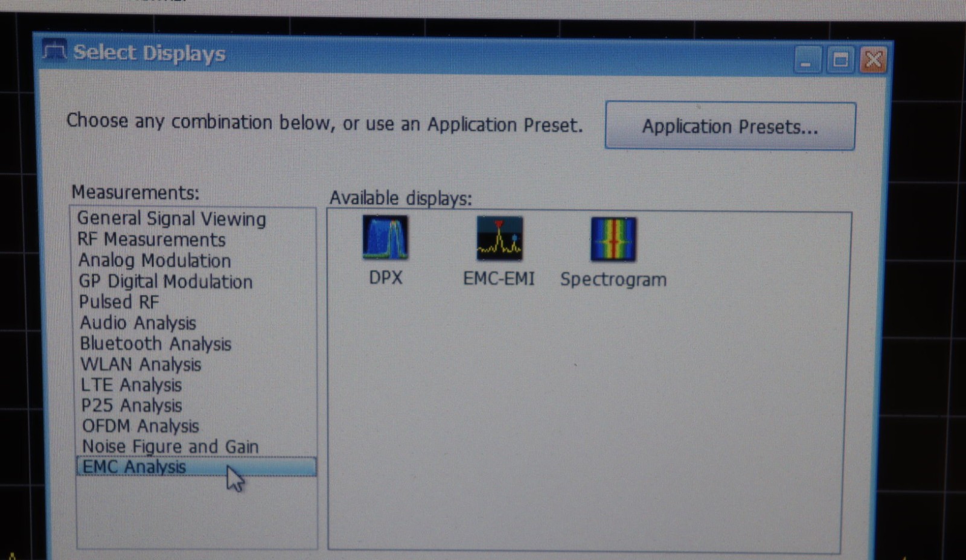
Task: Select P25 Analysis measurement
Action: 132,405
